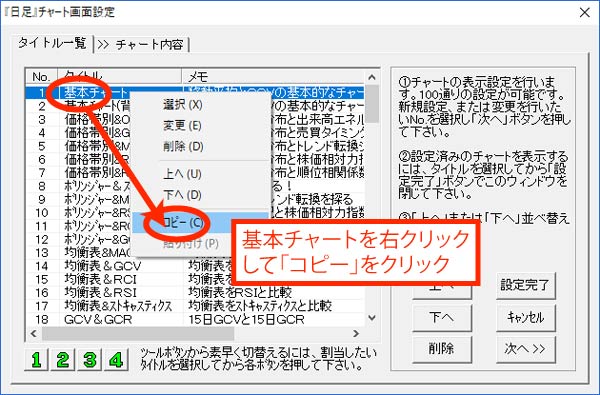Click the green number 1 tool button
This screenshot has height=395, width=600.
click(x=36, y=360)
